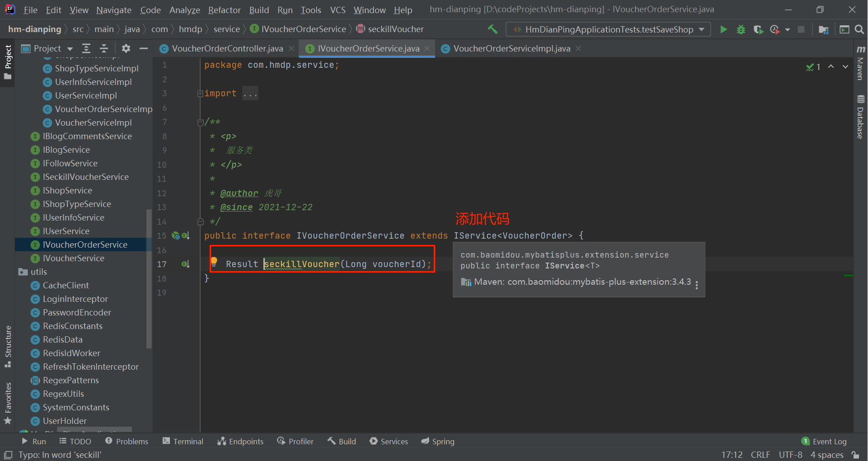
Task: Click cursor position 17:12 in status bar
Action: tap(732, 455)
